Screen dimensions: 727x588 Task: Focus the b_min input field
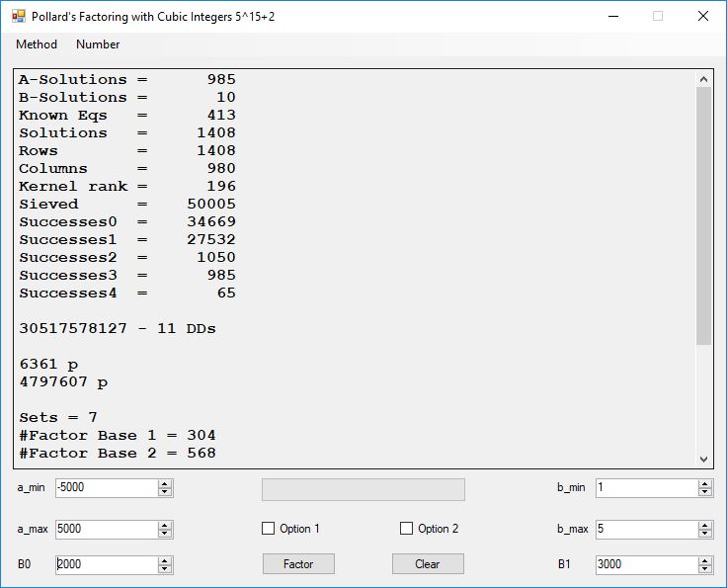point(647,488)
